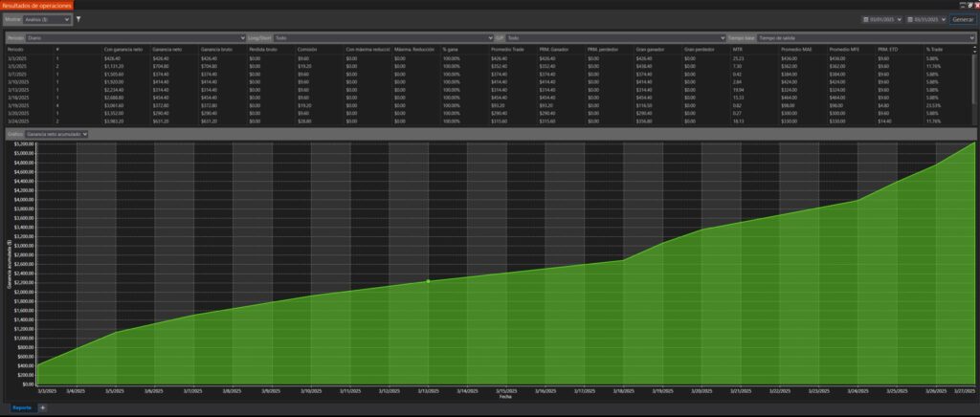Open the start date calendar picker icon

click(866, 19)
